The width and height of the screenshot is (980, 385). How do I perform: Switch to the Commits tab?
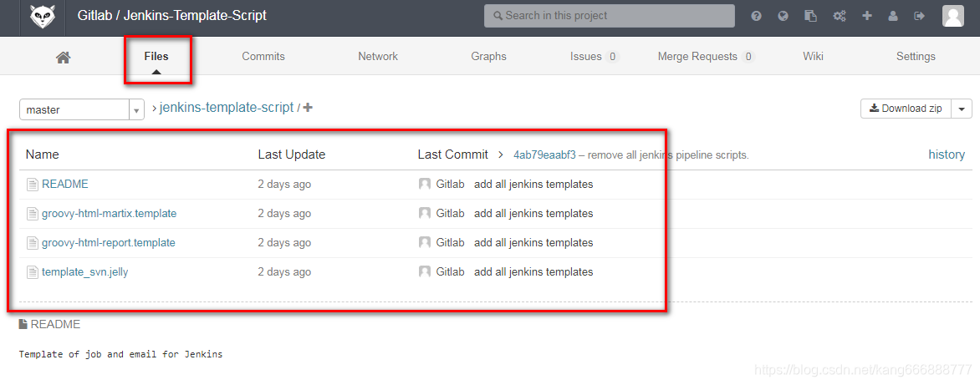[x=263, y=56]
